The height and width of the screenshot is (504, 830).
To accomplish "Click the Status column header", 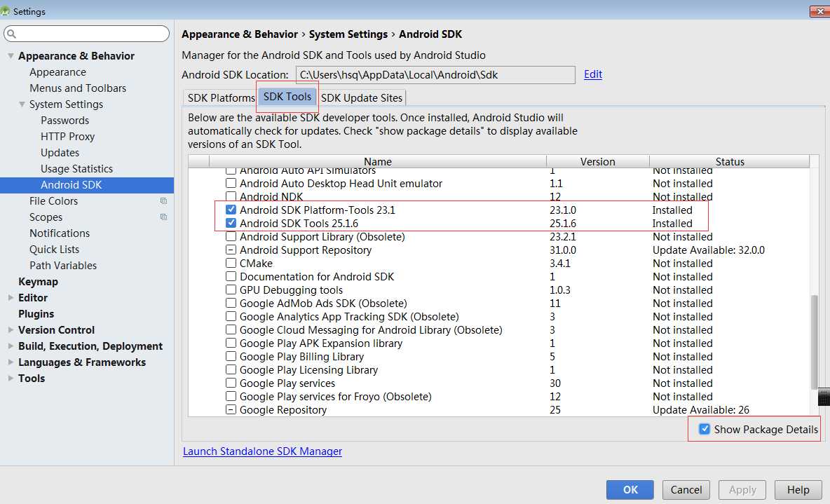I will pyautogui.click(x=730, y=161).
